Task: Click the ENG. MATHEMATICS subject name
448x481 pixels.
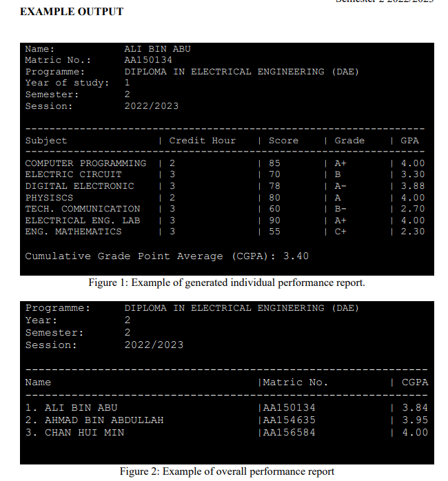Action: click(x=73, y=232)
